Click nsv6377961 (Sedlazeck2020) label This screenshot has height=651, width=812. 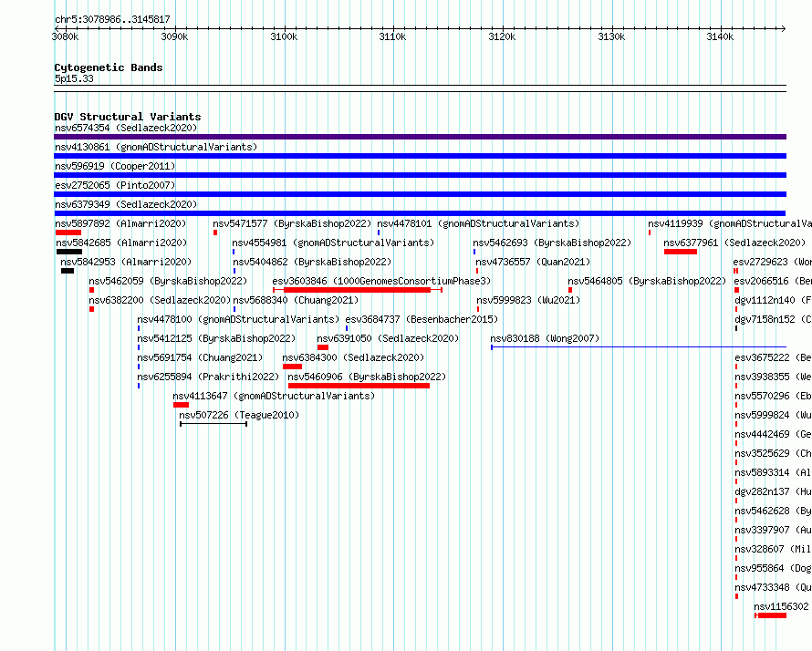click(734, 243)
